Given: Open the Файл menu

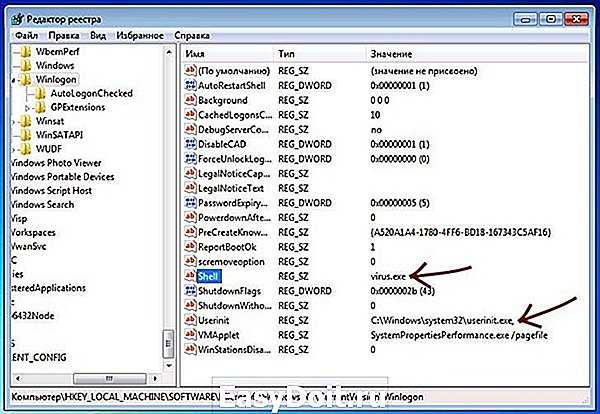Looking at the screenshot, I should click(x=26, y=36).
